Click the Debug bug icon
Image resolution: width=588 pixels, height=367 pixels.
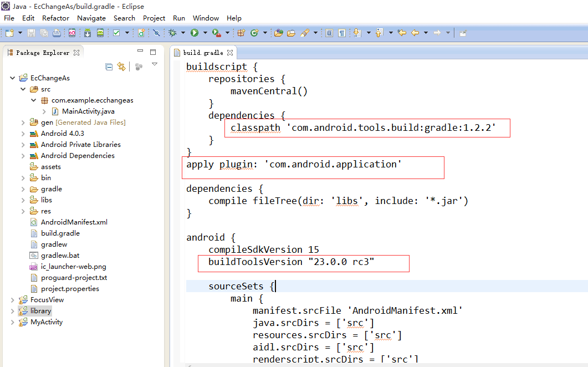click(x=172, y=33)
